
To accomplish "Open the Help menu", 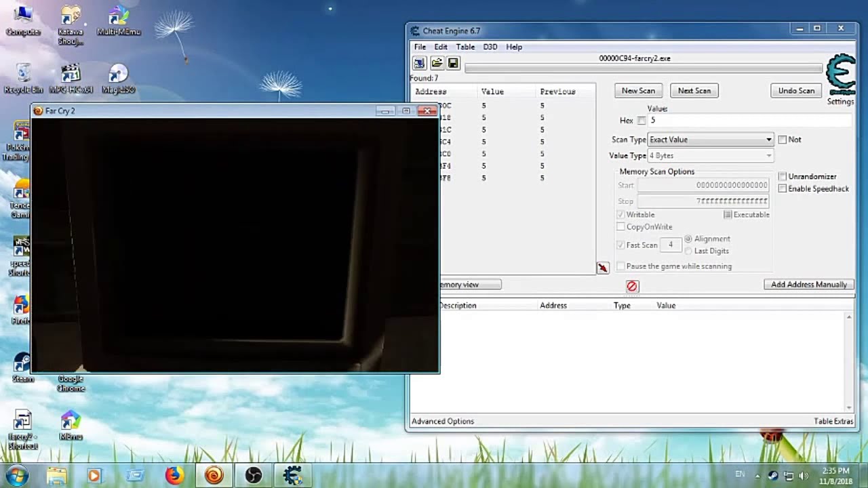I will pyautogui.click(x=514, y=47).
